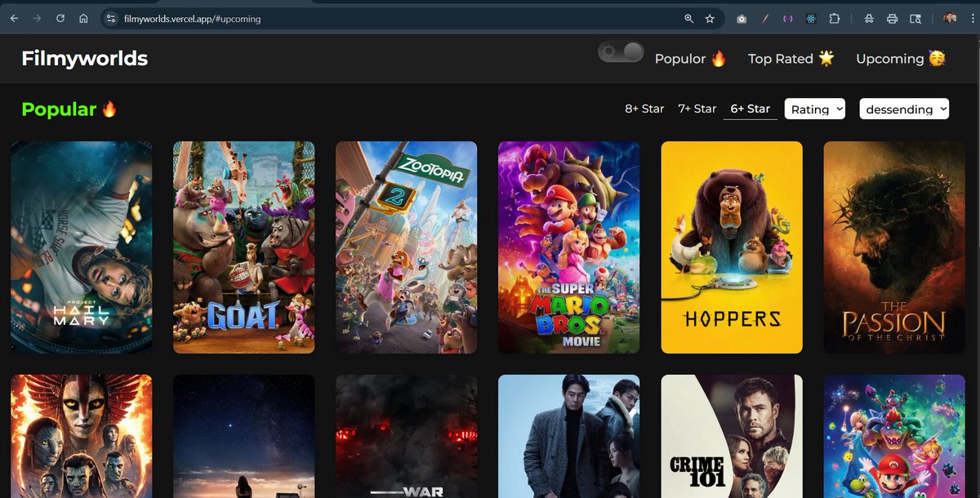Open the GOAT movie poster
This screenshot has height=498, width=980.
pos(243,247)
